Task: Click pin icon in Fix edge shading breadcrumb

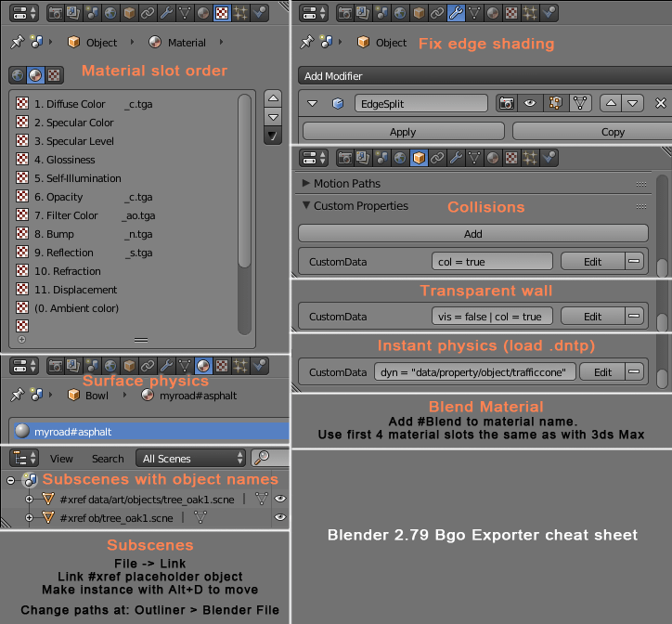Action: 307,42
